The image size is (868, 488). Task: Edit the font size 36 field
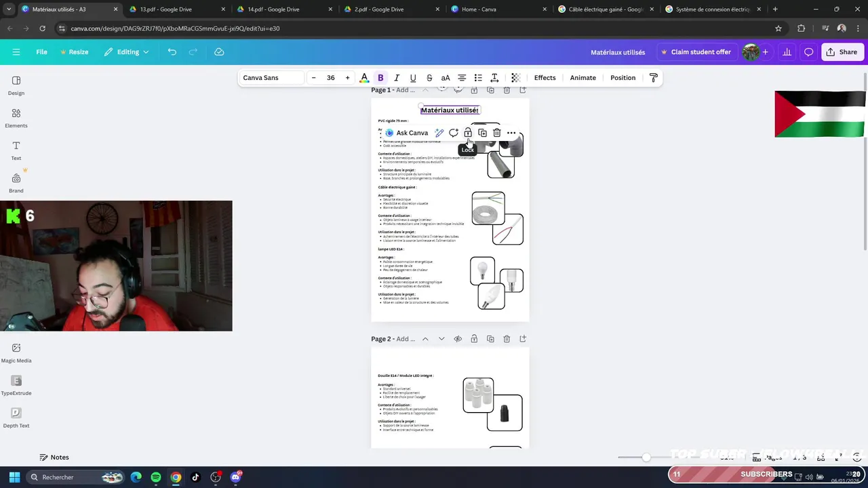330,78
